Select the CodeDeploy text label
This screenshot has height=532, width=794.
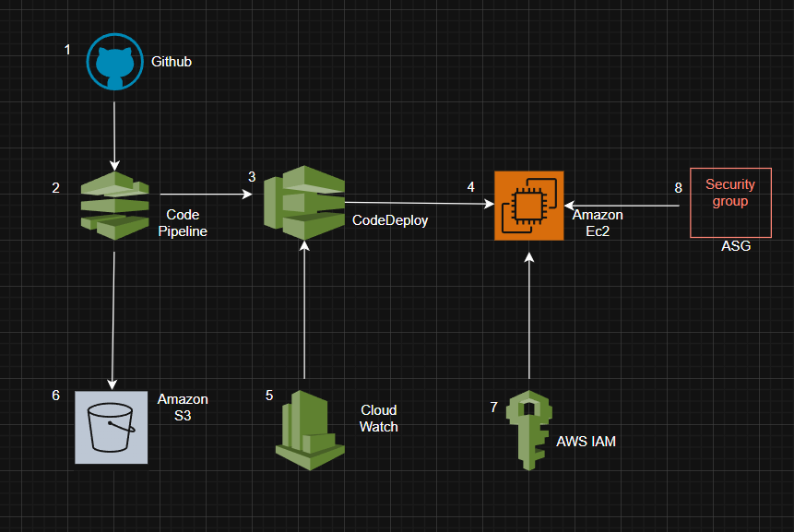(390, 220)
